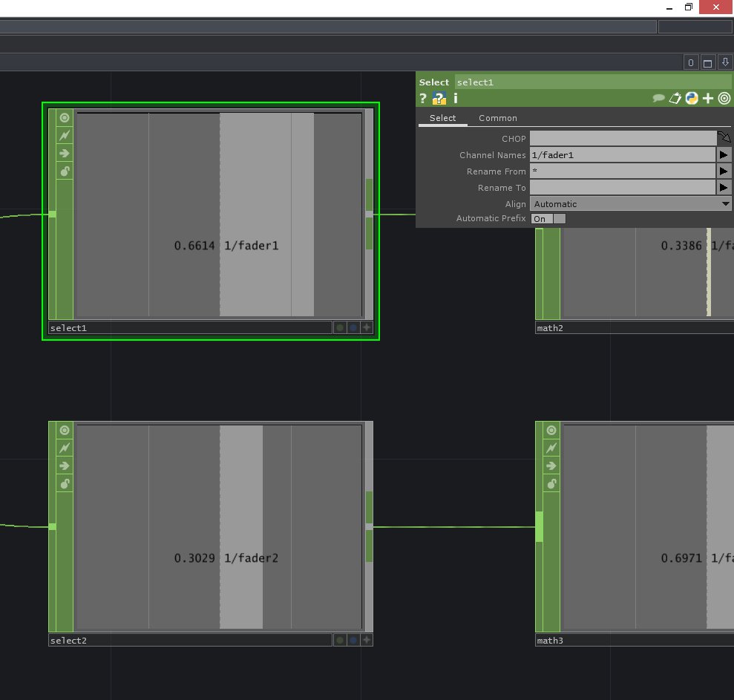Open the comment bubble for select1
This screenshot has height=700, width=734.
pos(658,98)
